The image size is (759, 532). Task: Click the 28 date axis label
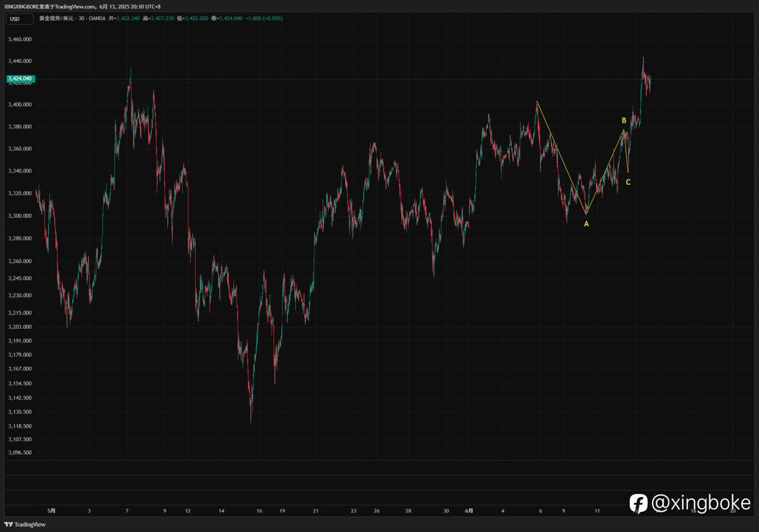pos(409,511)
